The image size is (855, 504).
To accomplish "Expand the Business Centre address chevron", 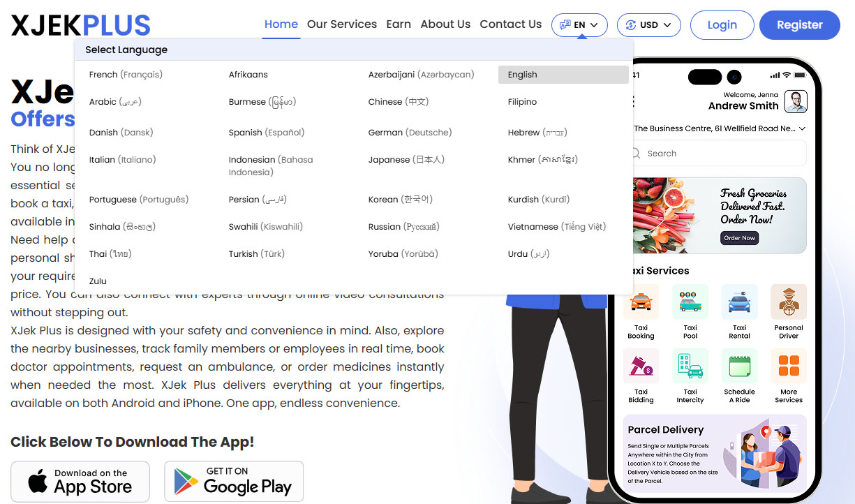I will coord(802,129).
